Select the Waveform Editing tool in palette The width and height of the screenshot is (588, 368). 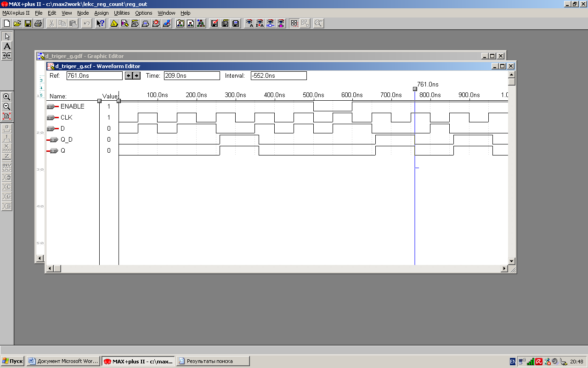[x=7, y=56]
